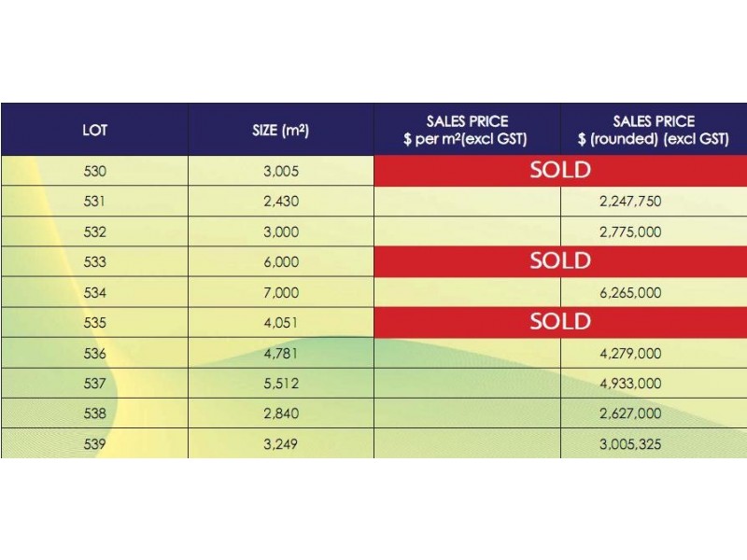Image resolution: width=747 pixels, height=560 pixels.
Task: Select the SIZE (m²) column header
Action: click(280, 130)
